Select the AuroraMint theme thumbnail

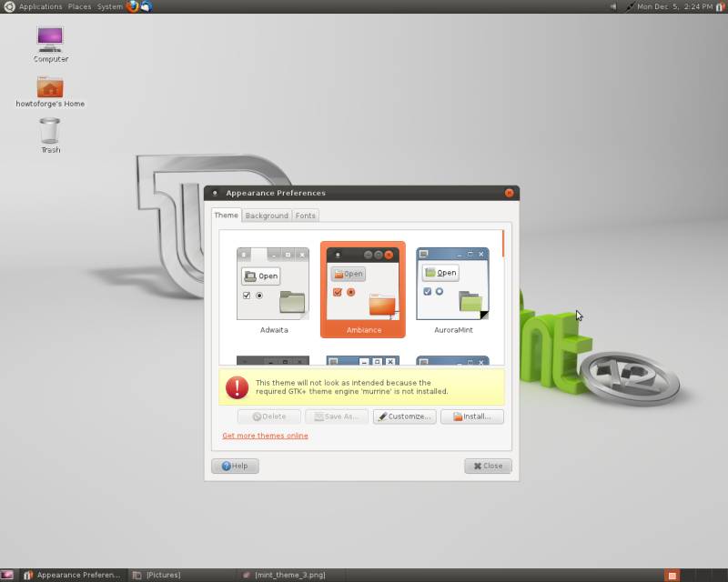[x=452, y=290]
